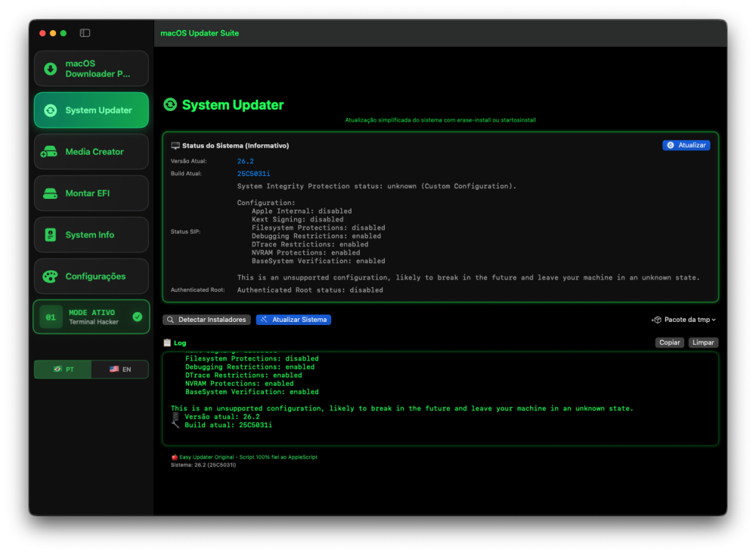Click the version value 26.2

pyautogui.click(x=245, y=161)
